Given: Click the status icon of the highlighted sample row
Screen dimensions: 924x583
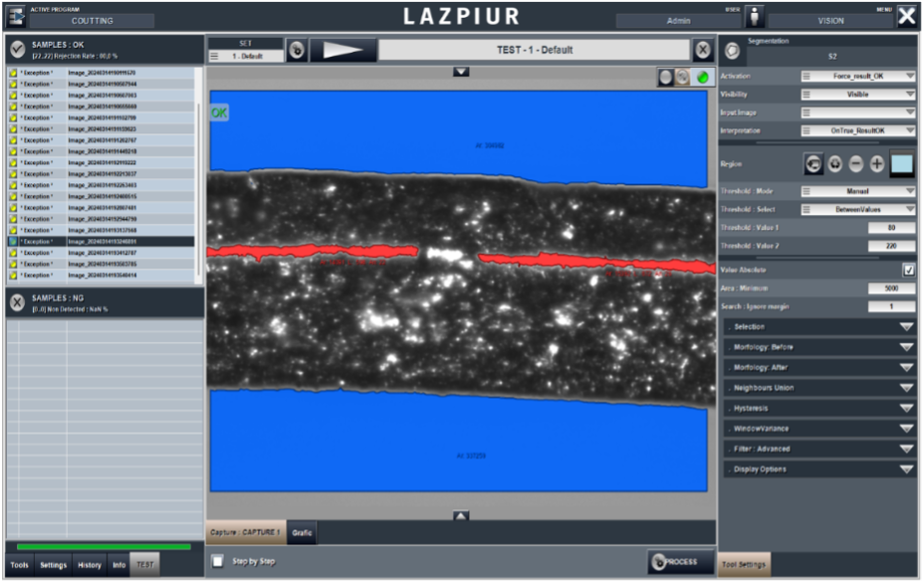Looking at the screenshot, I should coord(13,242).
